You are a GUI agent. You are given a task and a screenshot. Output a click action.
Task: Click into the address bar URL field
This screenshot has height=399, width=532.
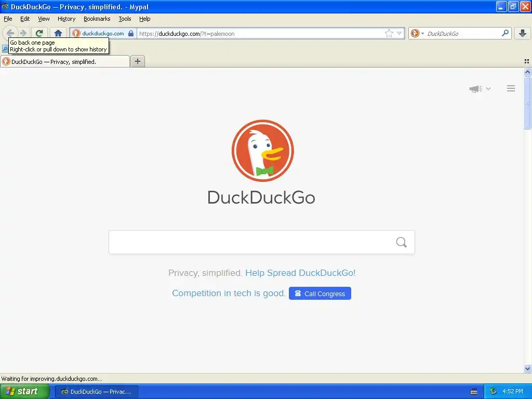[x=261, y=34]
